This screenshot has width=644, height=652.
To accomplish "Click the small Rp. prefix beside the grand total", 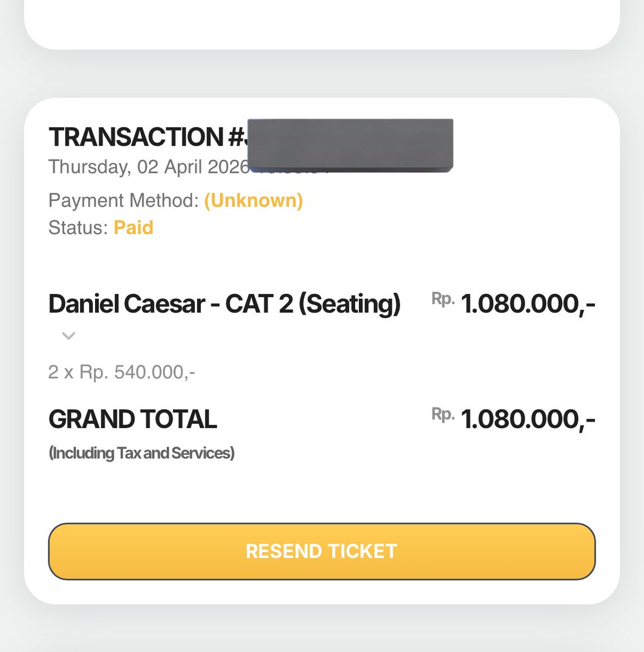I will tap(443, 414).
